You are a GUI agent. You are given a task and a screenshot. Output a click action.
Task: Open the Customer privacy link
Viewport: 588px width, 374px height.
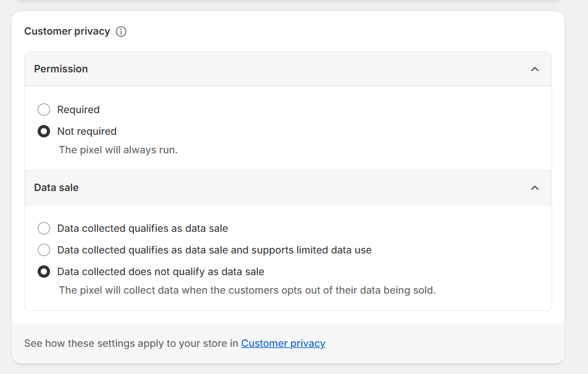tap(283, 343)
